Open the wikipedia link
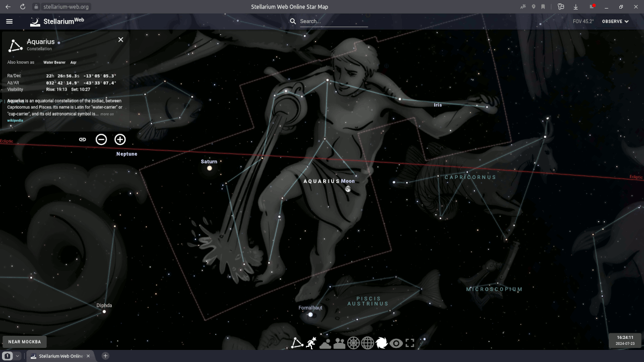Viewport: 644px width, 362px height. (x=15, y=121)
